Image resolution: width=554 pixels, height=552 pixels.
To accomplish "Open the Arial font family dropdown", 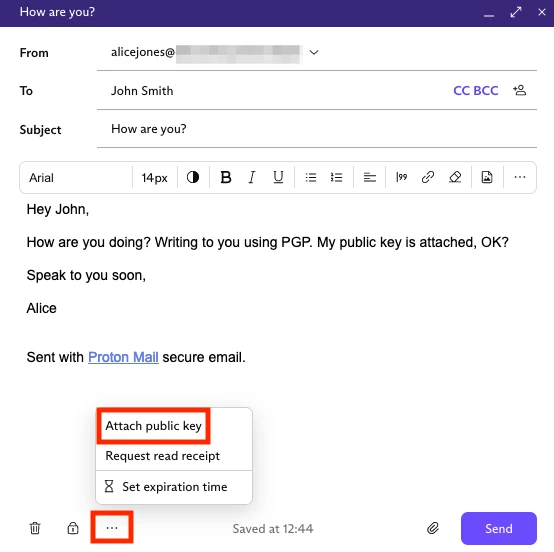I will (76, 177).
